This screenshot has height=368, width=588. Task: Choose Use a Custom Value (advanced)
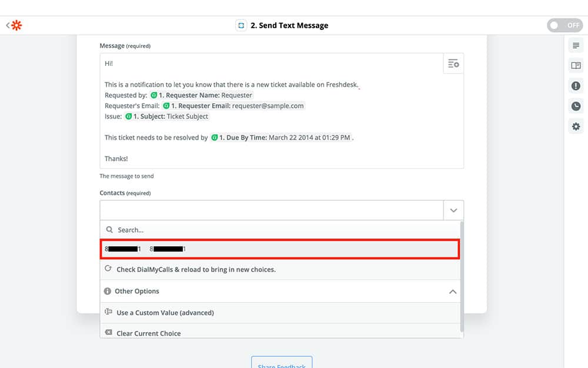[165, 313]
